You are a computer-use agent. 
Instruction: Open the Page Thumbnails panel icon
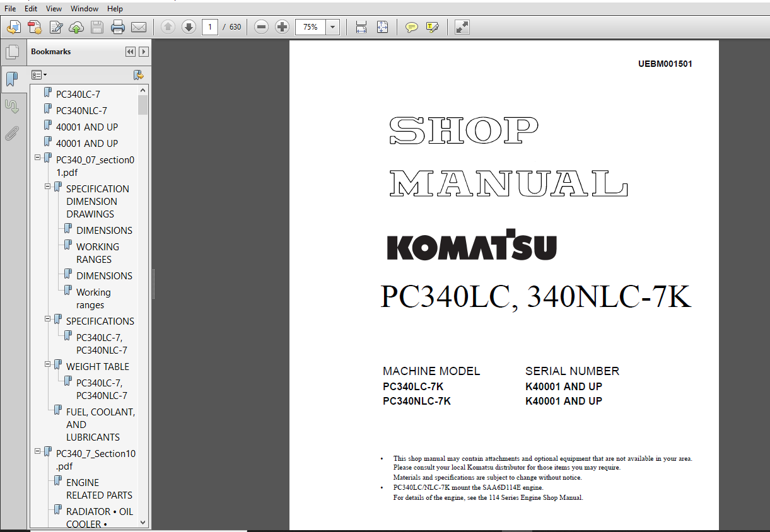click(11, 52)
